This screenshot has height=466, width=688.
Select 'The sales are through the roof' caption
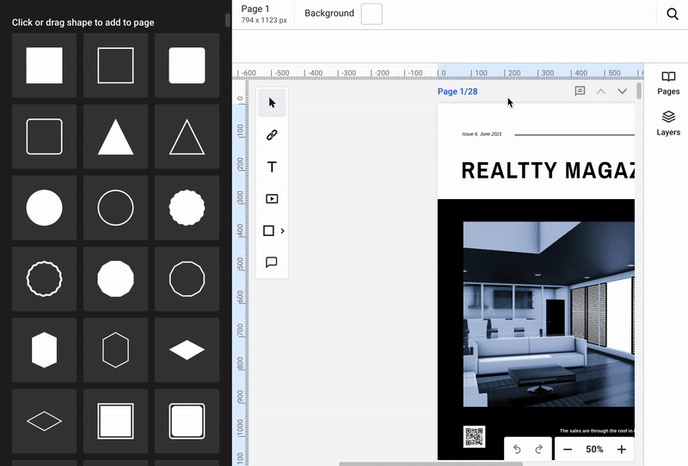coord(597,431)
